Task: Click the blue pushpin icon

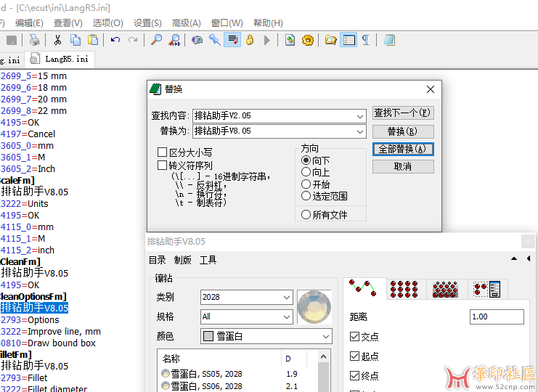Action: (215, 40)
